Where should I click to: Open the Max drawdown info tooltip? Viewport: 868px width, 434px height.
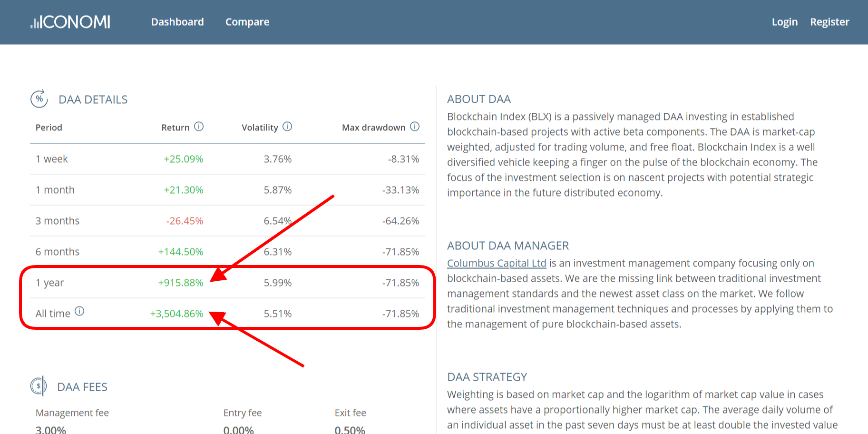pyautogui.click(x=415, y=127)
